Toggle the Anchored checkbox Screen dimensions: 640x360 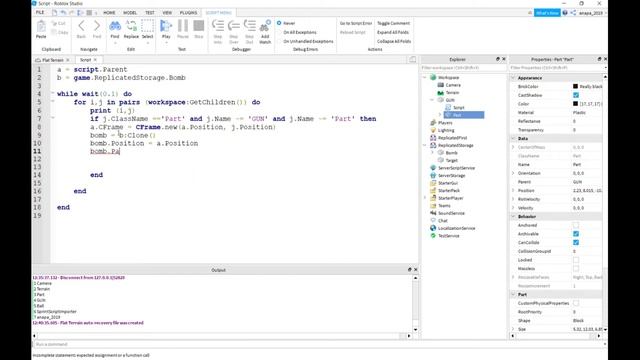coord(576,225)
